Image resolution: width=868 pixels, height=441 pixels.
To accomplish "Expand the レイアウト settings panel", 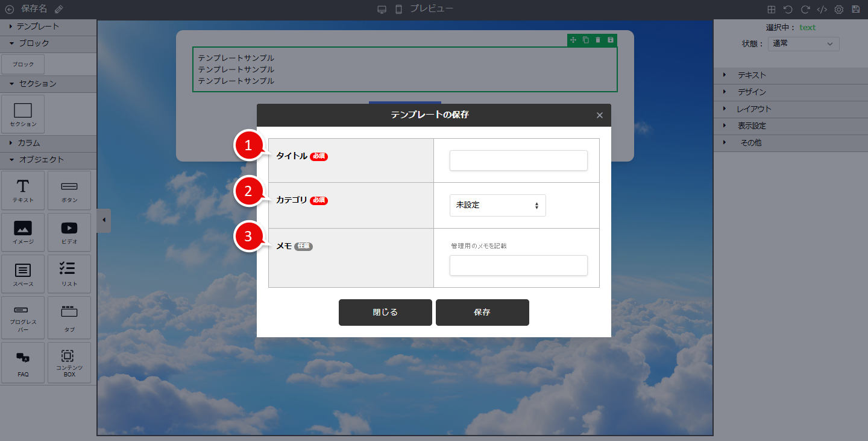I will click(x=753, y=109).
